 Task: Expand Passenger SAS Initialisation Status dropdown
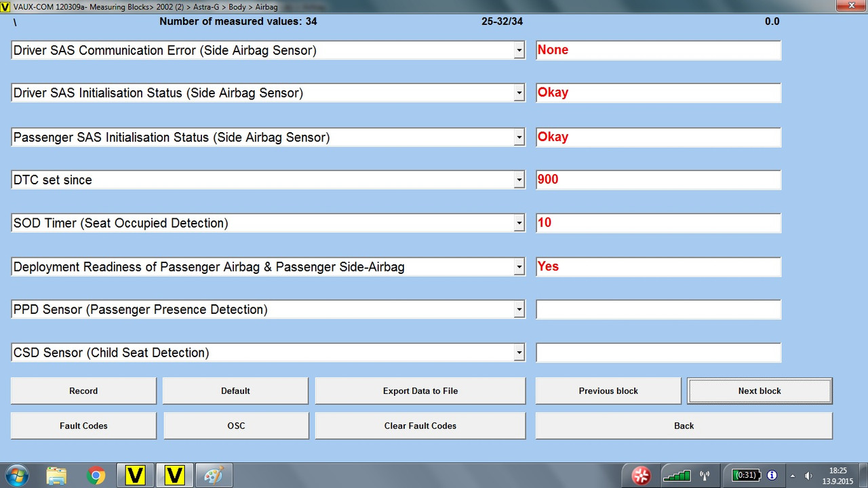pyautogui.click(x=519, y=137)
